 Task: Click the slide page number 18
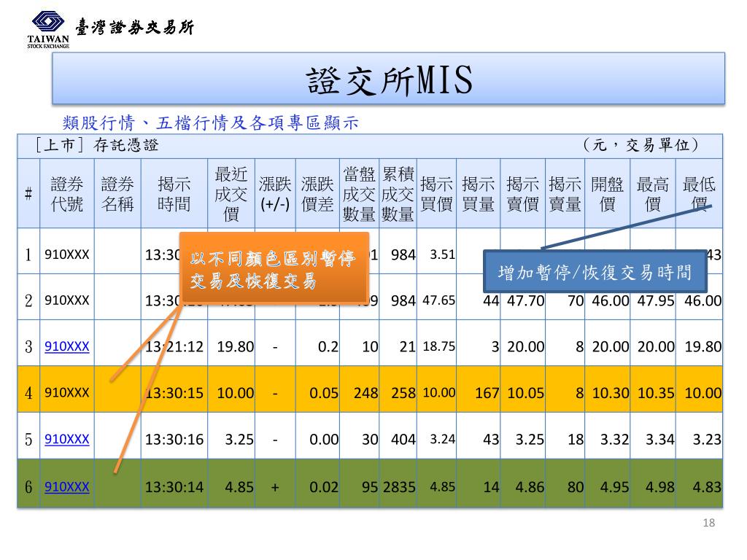click(709, 522)
